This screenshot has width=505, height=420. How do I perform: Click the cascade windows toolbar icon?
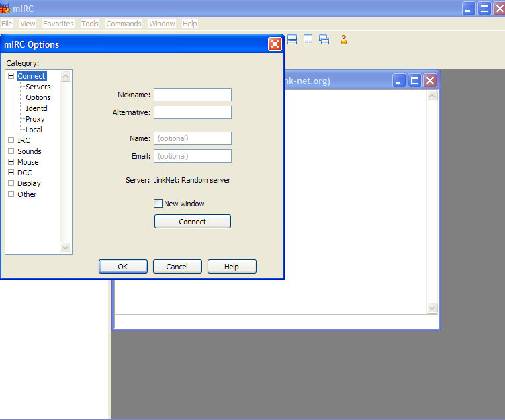pyautogui.click(x=324, y=40)
